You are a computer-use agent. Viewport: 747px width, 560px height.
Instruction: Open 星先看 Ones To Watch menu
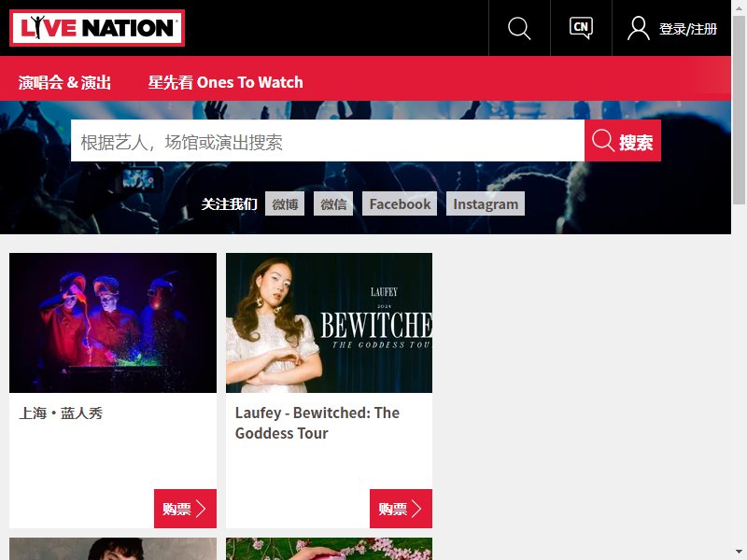[225, 82]
